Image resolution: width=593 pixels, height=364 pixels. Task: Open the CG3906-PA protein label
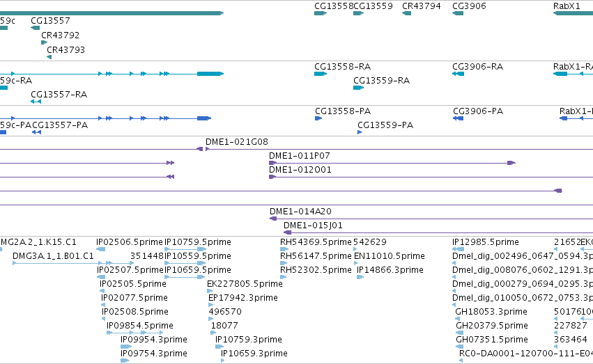point(478,111)
